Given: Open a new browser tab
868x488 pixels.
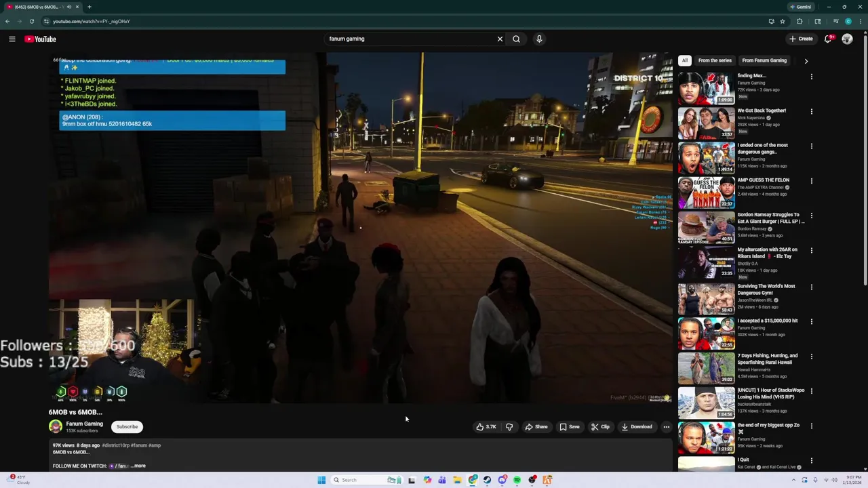Looking at the screenshot, I should point(89,7).
